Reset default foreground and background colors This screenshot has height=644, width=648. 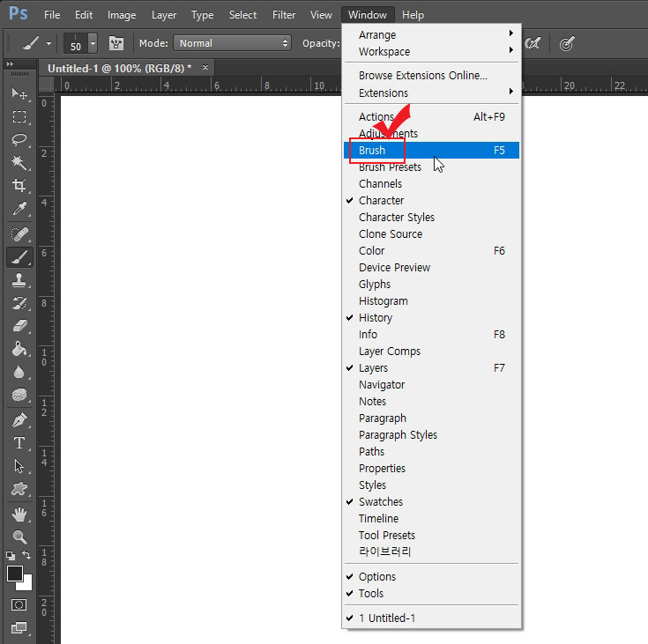pyautogui.click(x=11, y=556)
